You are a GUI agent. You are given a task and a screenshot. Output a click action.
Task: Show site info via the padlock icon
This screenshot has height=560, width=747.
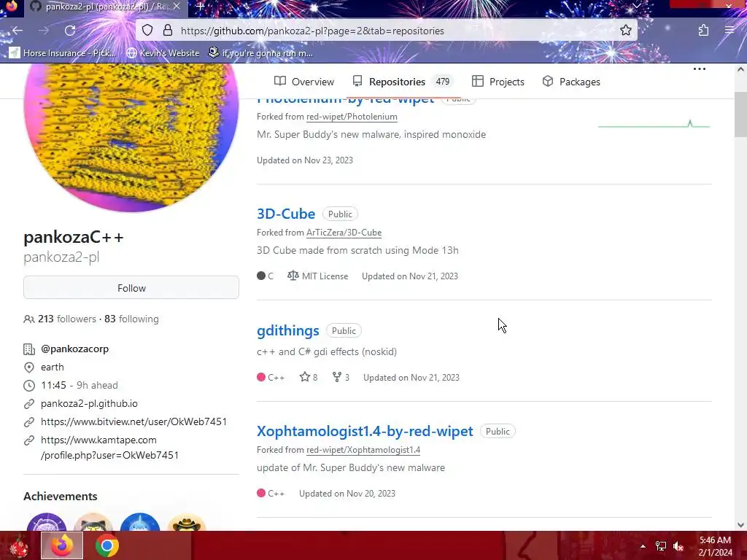coord(168,31)
